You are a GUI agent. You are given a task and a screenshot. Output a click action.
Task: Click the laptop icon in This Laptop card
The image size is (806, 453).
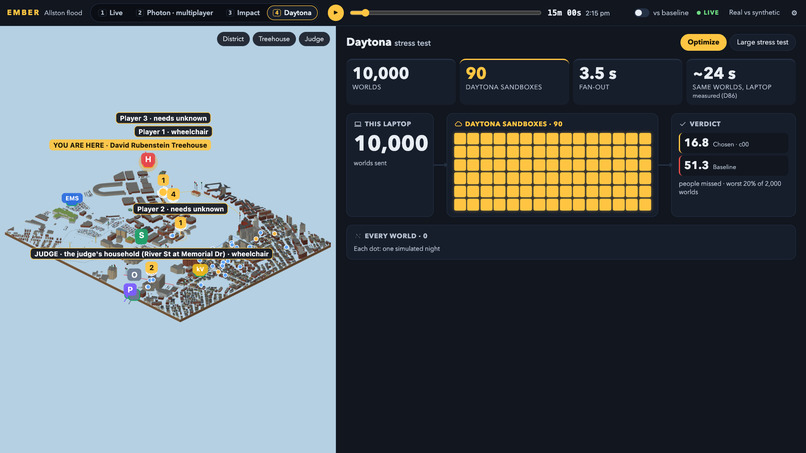(x=358, y=124)
